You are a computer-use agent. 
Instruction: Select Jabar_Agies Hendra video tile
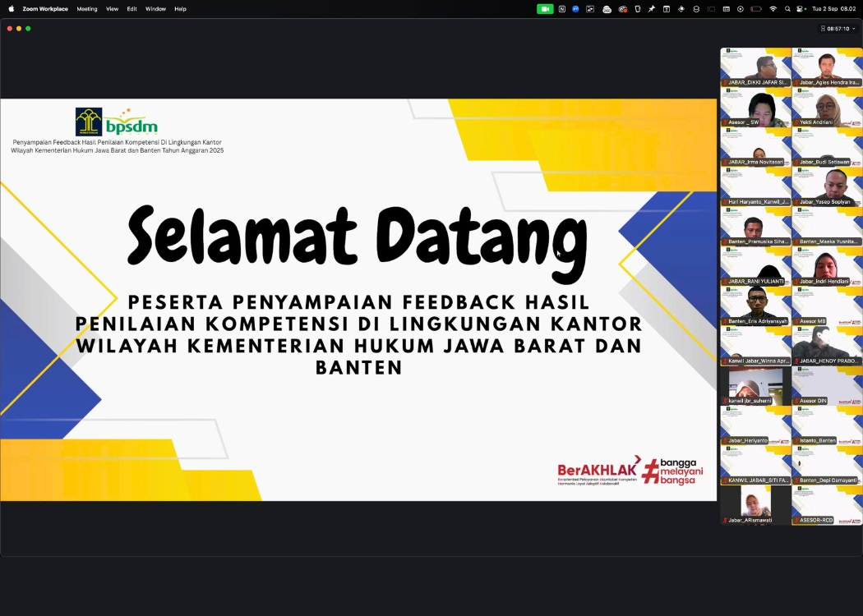point(827,67)
